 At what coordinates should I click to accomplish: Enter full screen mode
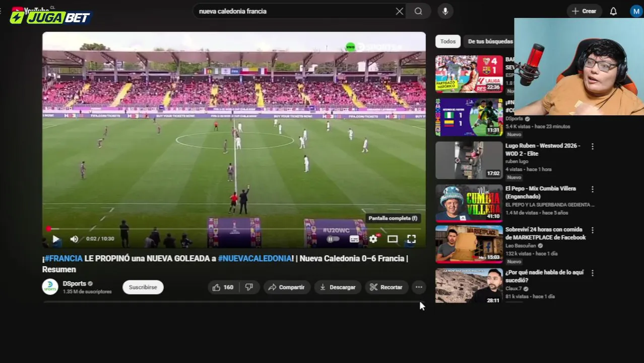pyautogui.click(x=411, y=239)
